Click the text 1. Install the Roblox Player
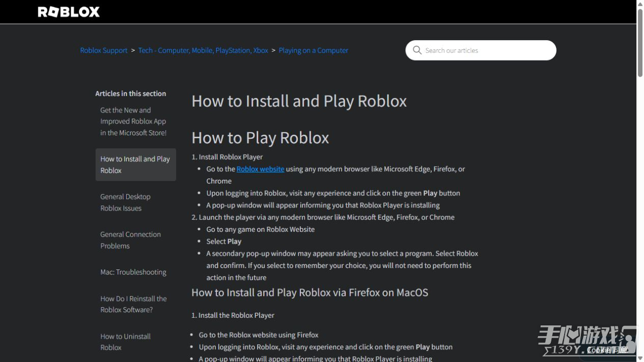The width and height of the screenshot is (644, 362). click(233, 315)
